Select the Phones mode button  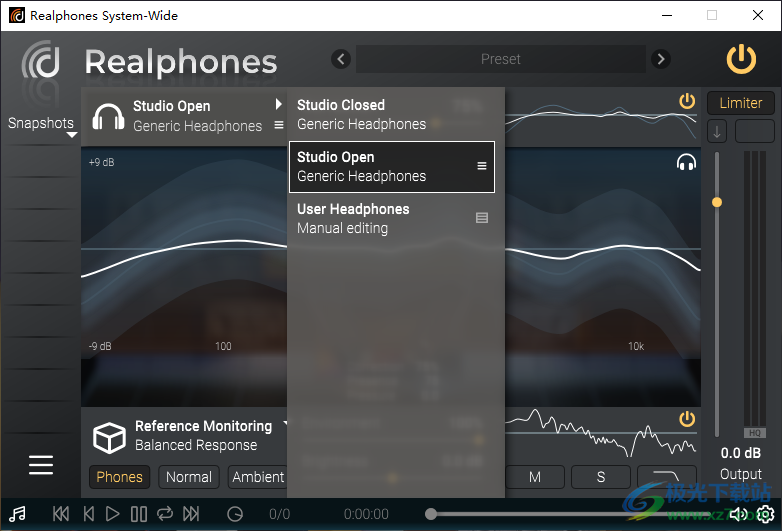point(119,477)
